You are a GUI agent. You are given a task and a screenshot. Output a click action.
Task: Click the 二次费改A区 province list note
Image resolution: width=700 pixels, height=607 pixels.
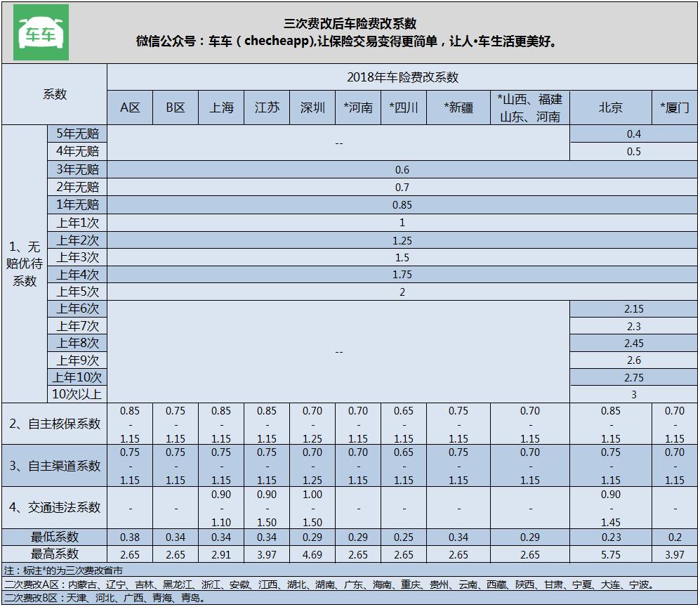click(x=211, y=585)
